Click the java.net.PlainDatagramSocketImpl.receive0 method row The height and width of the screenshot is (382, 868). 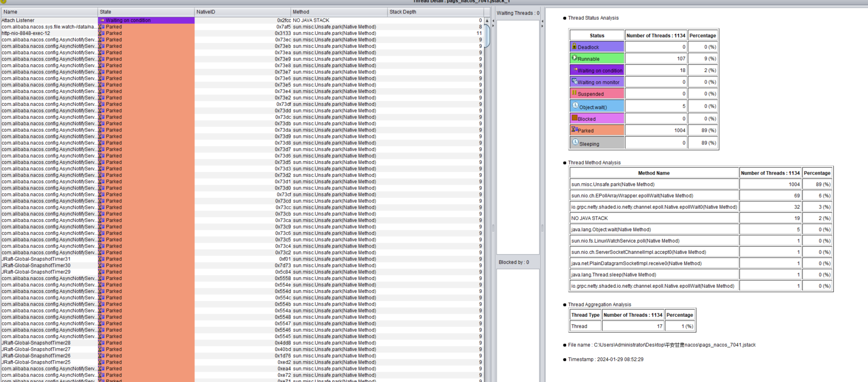point(701,264)
